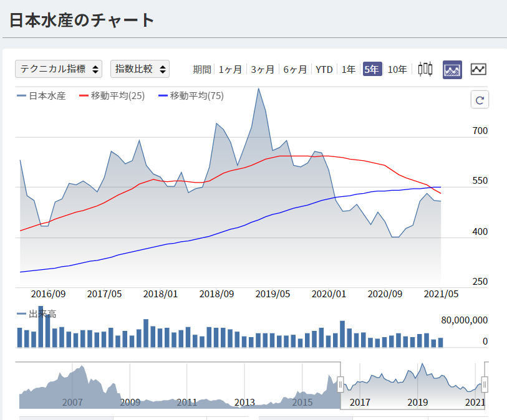This screenshot has width=507, height=420.
Task: Click the 2016/09 x-axis label
Action: pos(48,294)
